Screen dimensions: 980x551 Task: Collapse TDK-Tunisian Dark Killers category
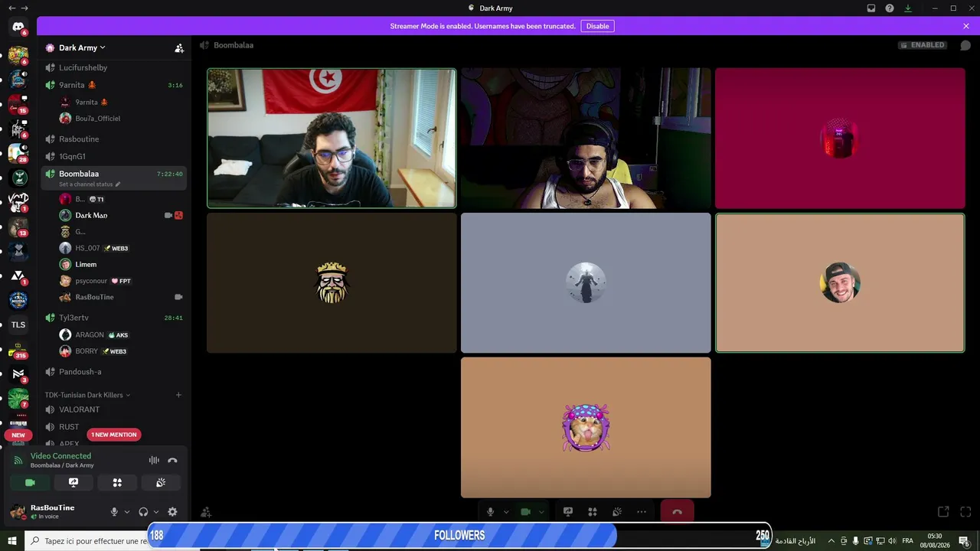[x=87, y=395]
